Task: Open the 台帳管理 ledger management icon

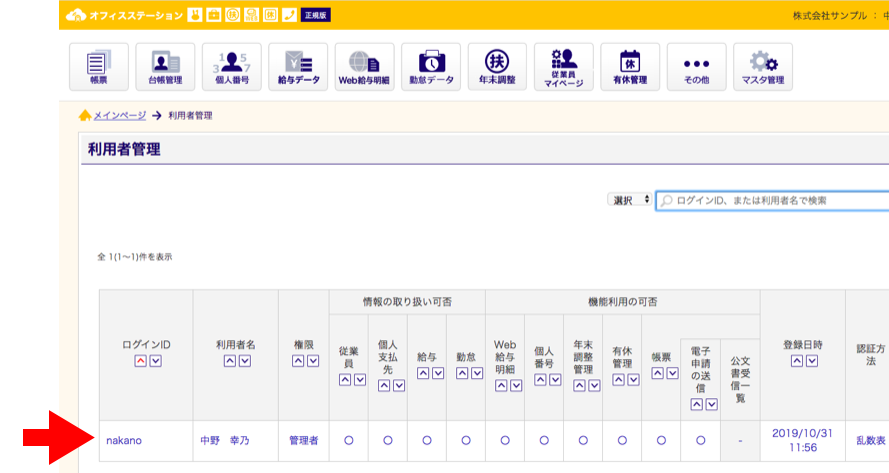Action: pos(165,67)
